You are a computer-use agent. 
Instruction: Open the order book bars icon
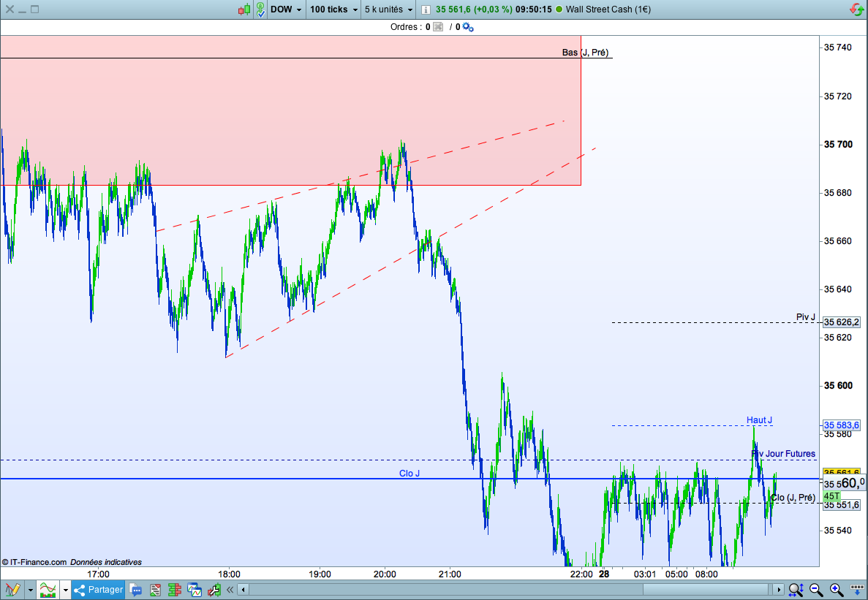[174, 590]
